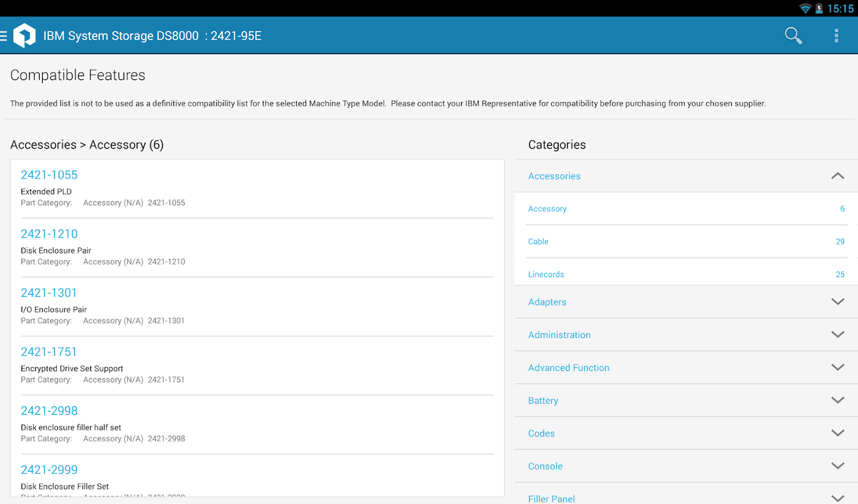Open the overflow three-dot menu

(836, 35)
